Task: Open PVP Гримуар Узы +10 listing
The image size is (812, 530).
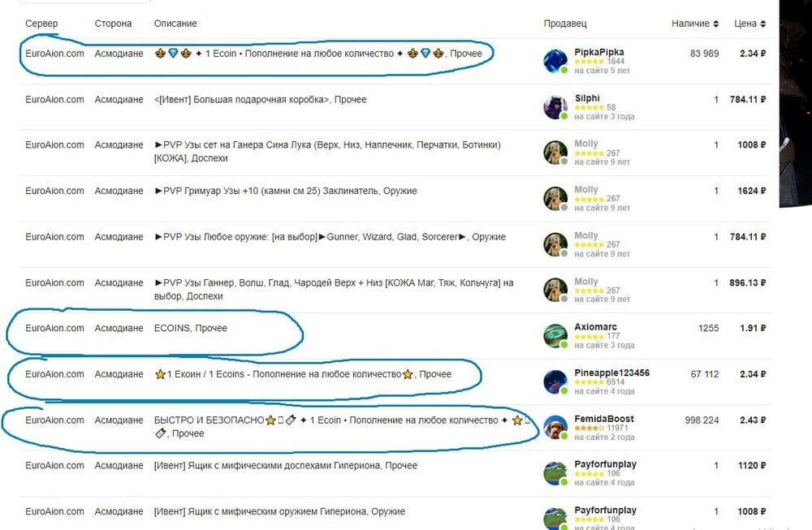Action: coord(285,191)
